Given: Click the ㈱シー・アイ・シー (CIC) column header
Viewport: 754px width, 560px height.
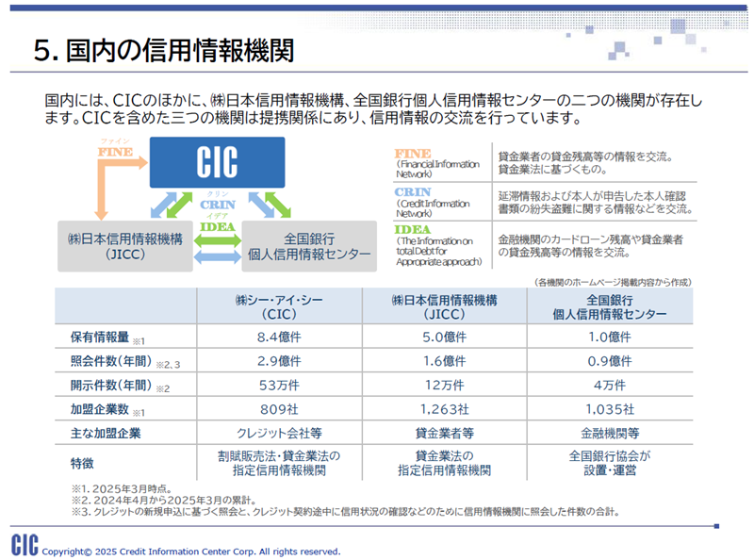Looking at the screenshot, I should [x=279, y=306].
